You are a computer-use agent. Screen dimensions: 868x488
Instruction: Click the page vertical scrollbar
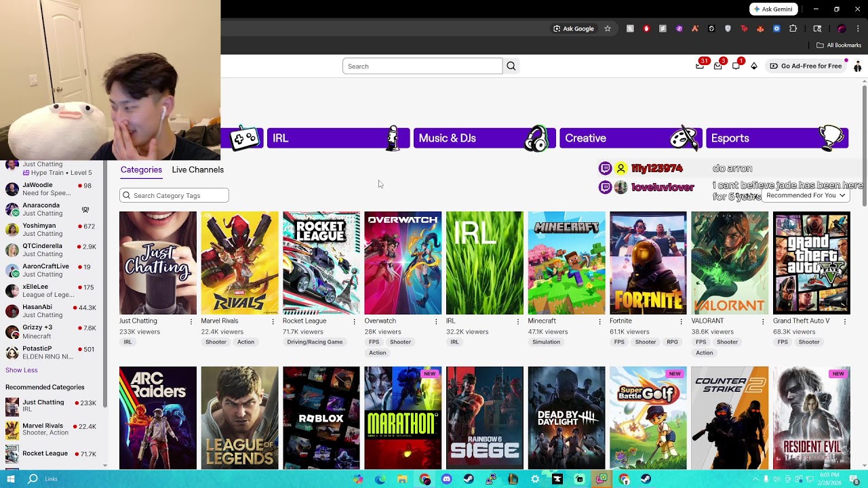point(864,146)
